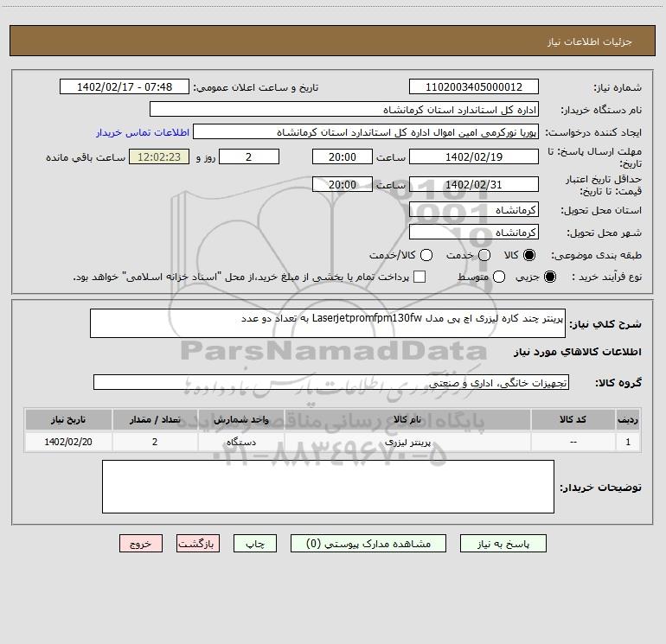This screenshot has height=644, width=666.
Task: Click the شماره نیاز field 1102003405000012
Action: (474, 87)
